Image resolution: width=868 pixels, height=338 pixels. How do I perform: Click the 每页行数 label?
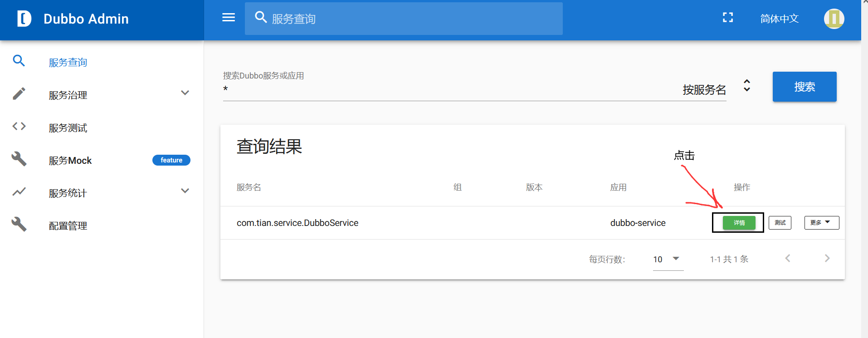point(607,259)
